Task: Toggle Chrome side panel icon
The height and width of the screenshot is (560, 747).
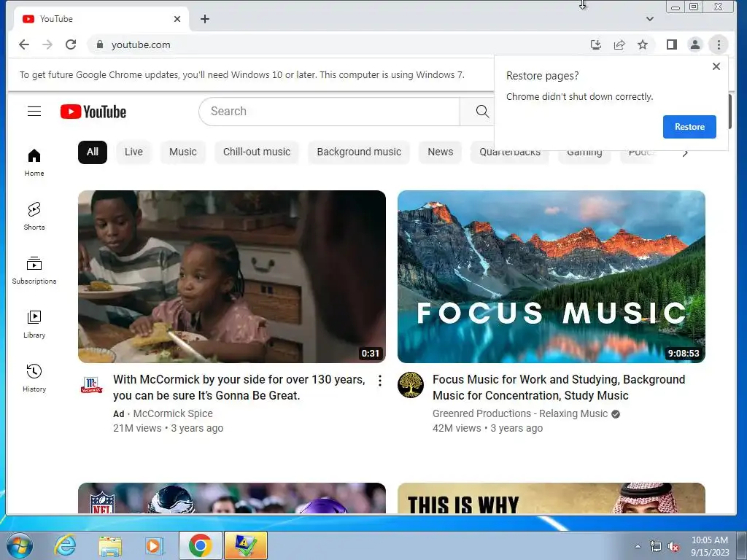Action: click(672, 44)
